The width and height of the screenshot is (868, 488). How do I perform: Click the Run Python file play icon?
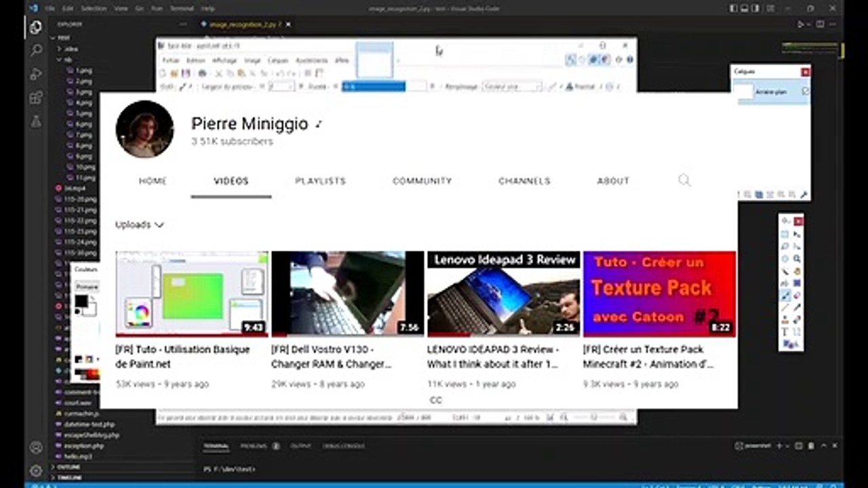801,24
